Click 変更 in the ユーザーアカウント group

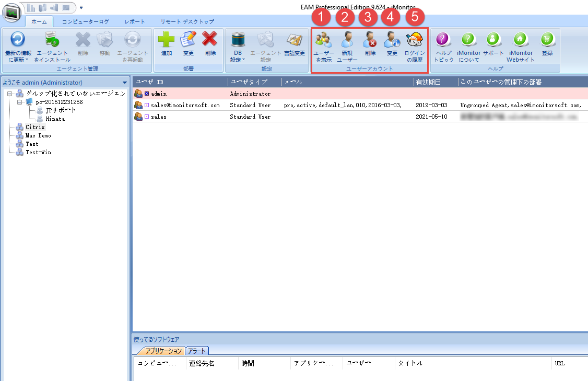[x=392, y=39]
